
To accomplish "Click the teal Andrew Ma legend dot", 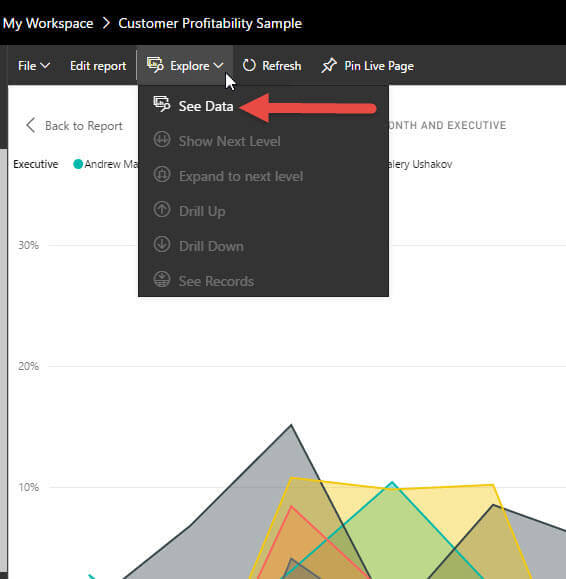I will point(78,164).
